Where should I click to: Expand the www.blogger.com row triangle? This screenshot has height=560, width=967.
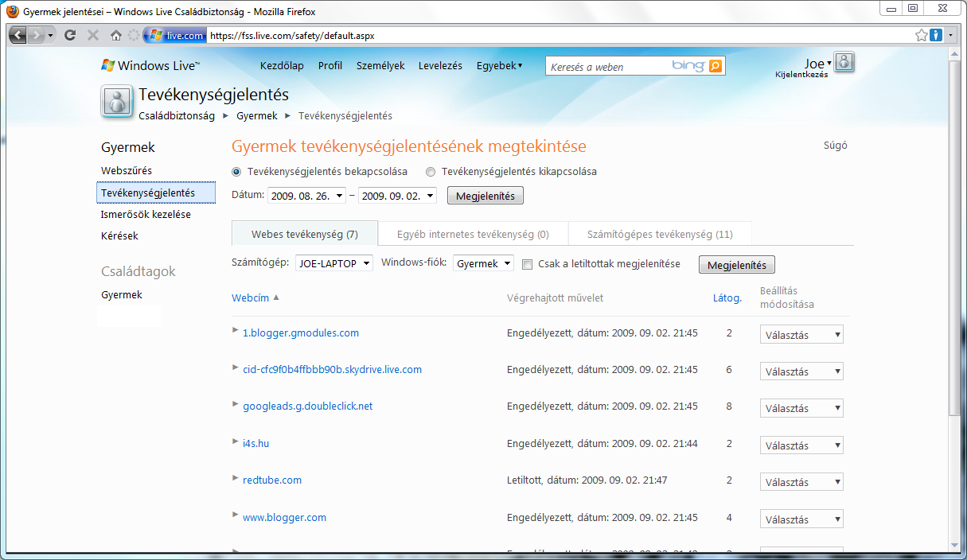(235, 514)
